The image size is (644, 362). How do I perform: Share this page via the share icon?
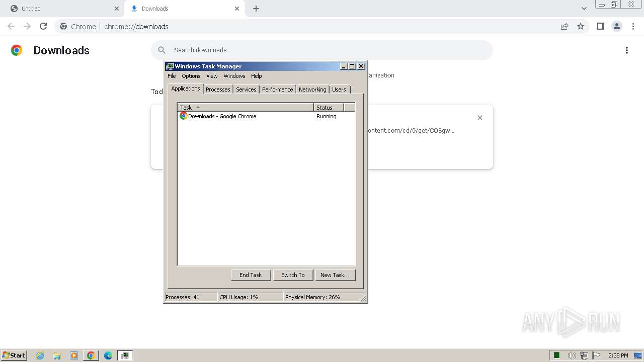pyautogui.click(x=565, y=26)
